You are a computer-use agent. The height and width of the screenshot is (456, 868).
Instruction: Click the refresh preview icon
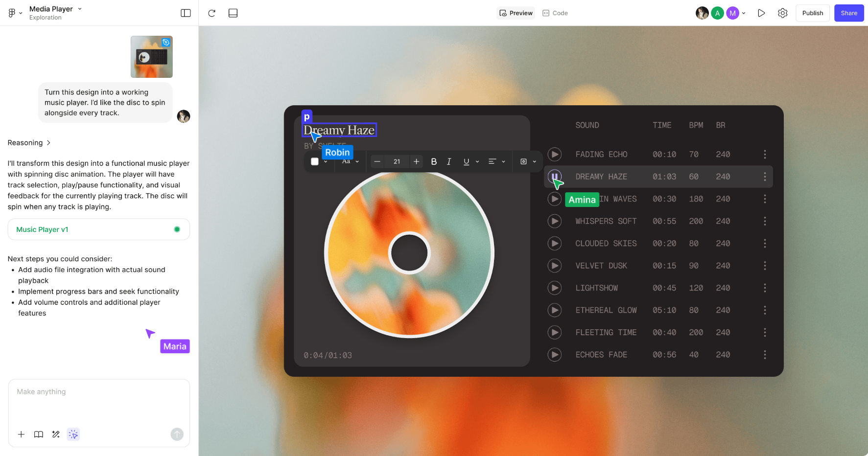coord(211,13)
